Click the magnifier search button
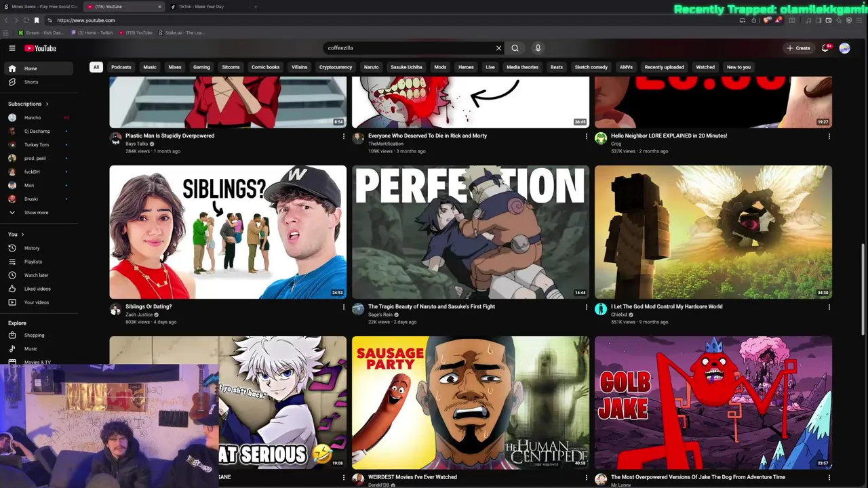This screenshot has width=868, height=488. coord(515,48)
